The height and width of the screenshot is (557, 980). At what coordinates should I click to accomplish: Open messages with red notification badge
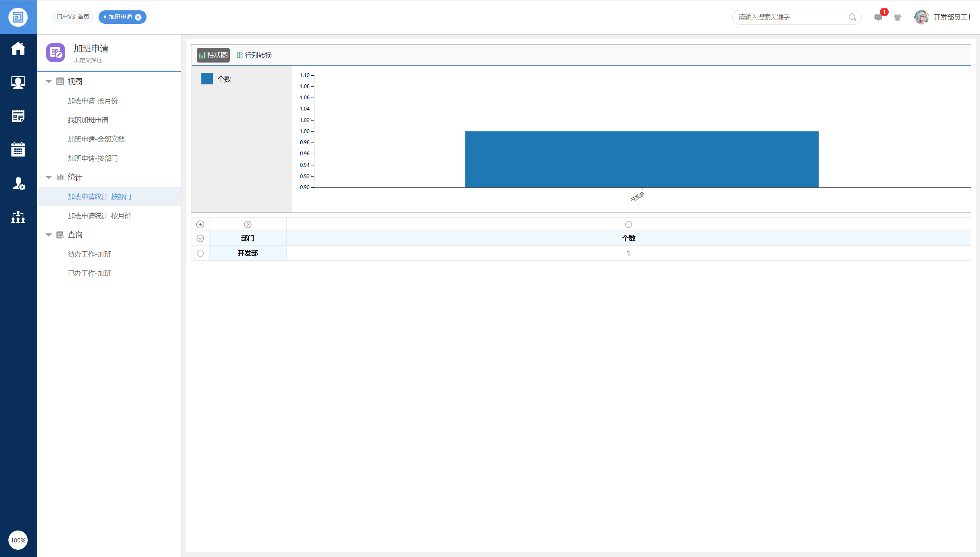pyautogui.click(x=878, y=17)
